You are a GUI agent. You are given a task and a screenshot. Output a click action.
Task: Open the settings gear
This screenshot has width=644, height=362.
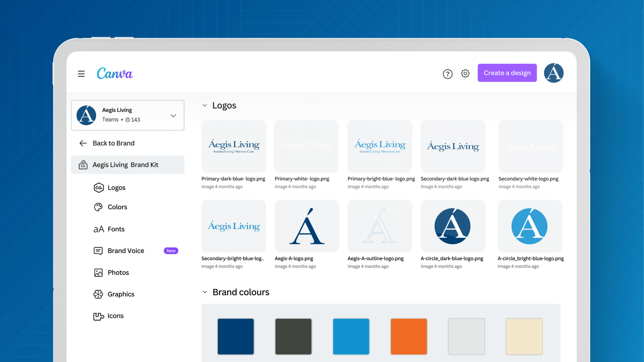[465, 73]
